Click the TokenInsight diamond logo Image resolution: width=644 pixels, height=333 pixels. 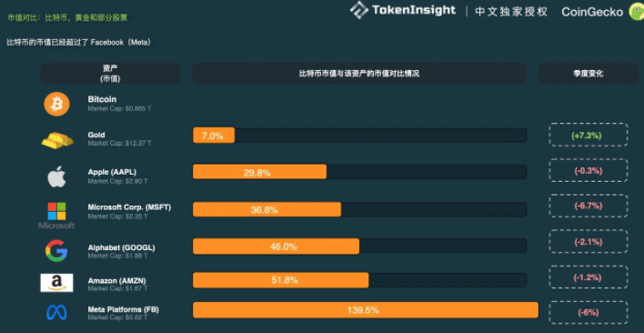point(359,10)
